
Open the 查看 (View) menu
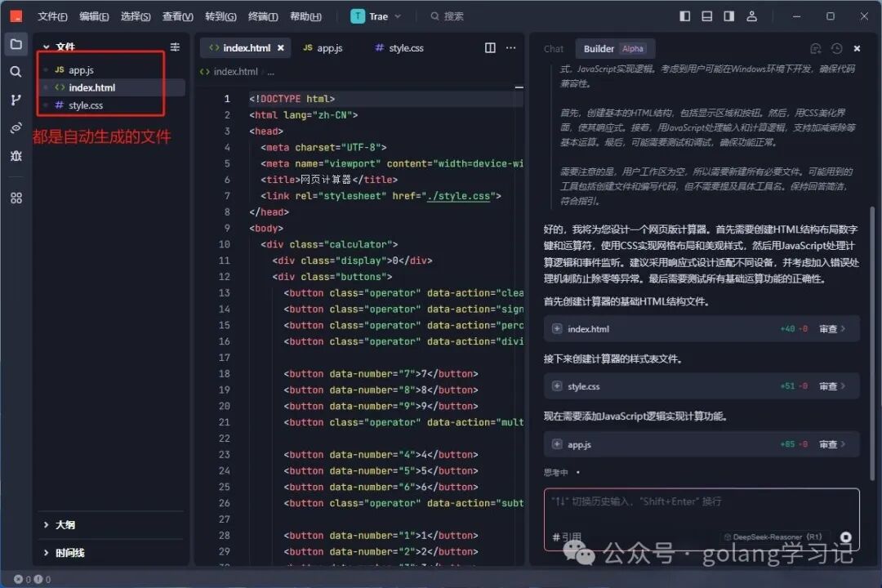click(x=178, y=16)
